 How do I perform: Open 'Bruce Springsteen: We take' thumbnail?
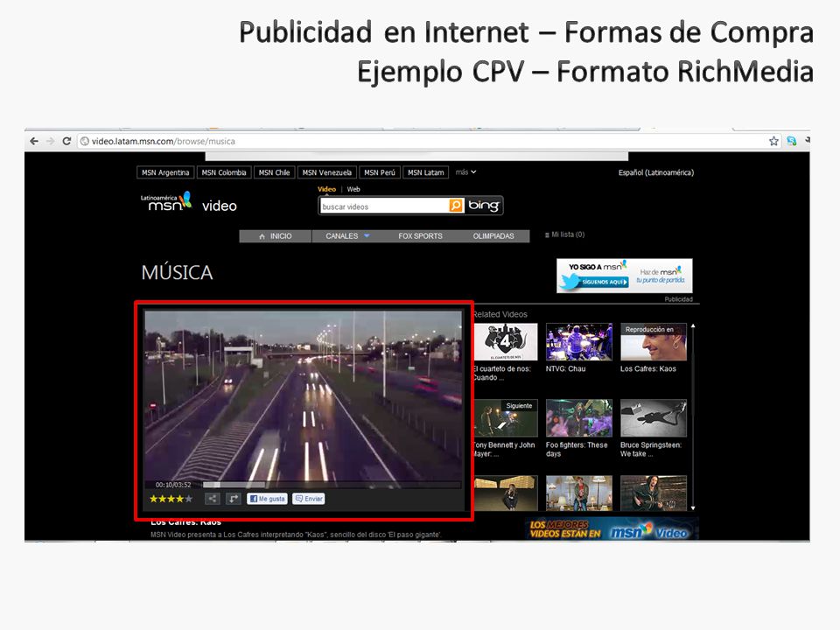[653, 418]
